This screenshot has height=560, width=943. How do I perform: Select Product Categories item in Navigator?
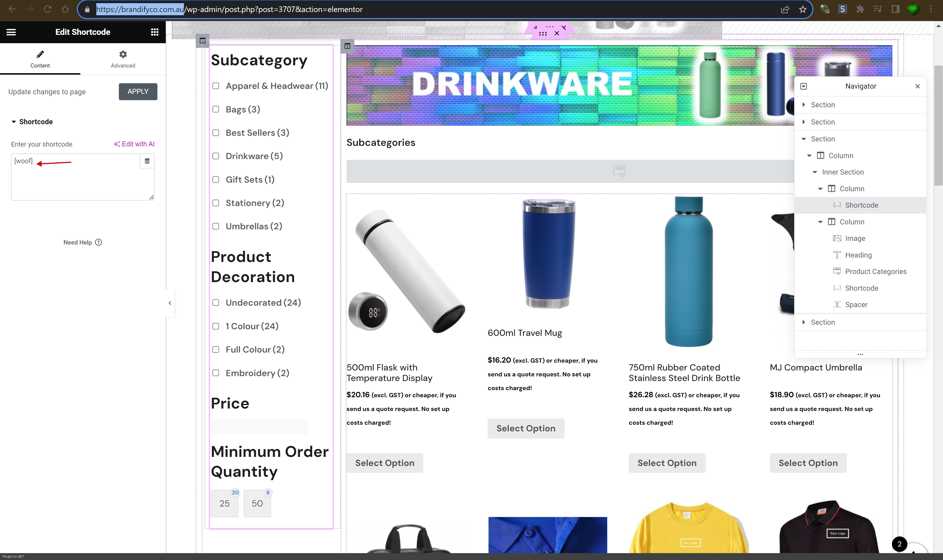point(875,271)
